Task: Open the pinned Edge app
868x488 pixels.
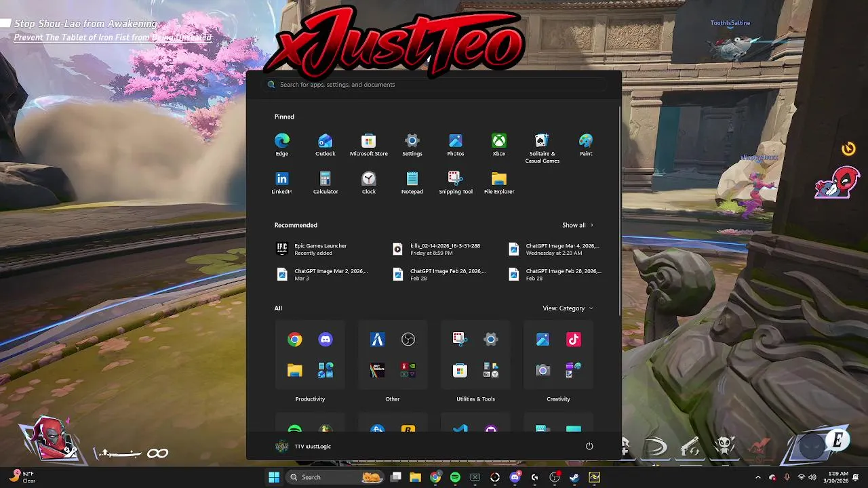Action: tap(281, 144)
